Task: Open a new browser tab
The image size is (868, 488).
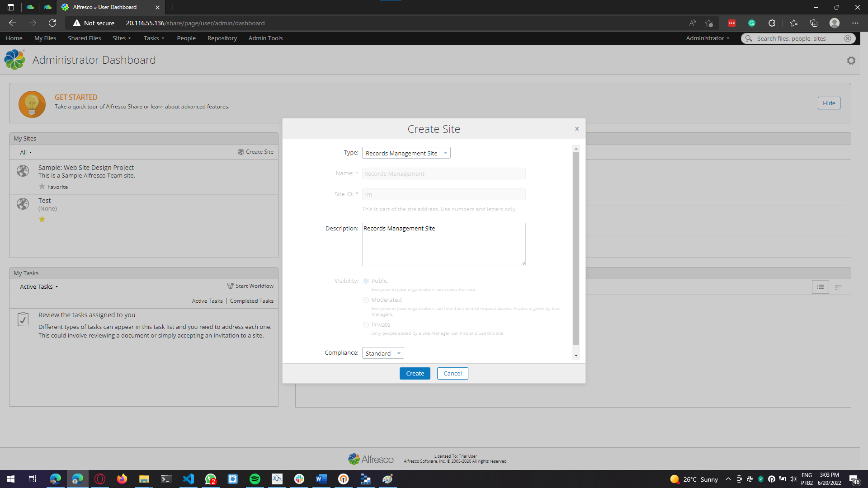Action: coord(173,7)
